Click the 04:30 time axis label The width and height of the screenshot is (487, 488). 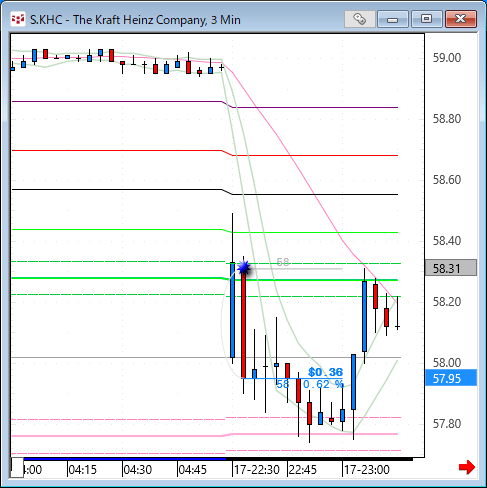tap(138, 470)
